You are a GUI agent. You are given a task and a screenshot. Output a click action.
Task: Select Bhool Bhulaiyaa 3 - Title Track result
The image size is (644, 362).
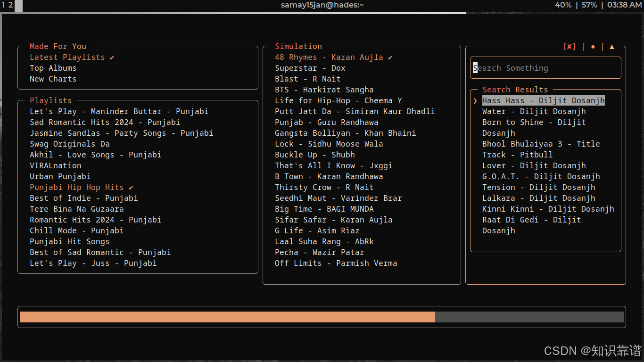(x=541, y=149)
